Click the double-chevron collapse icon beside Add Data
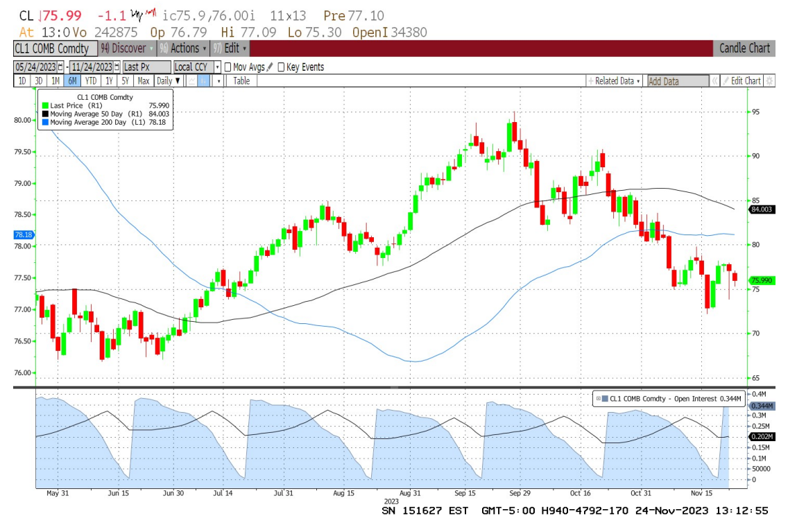 tap(714, 80)
